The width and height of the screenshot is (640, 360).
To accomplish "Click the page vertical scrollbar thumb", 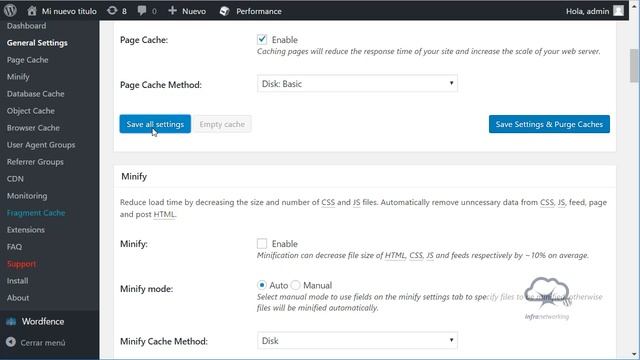I will click(x=634, y=65).
